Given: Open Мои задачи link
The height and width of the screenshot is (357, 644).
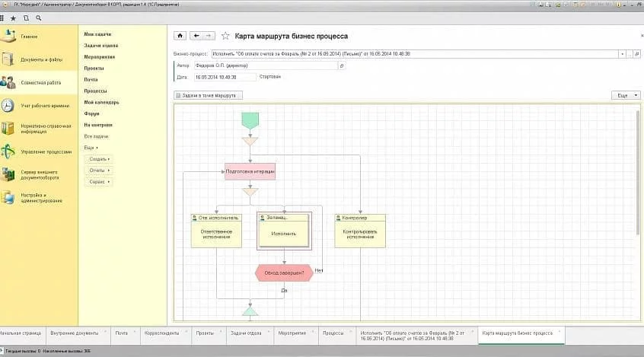Looking at the screenshot, I should (x=97, y=34).
